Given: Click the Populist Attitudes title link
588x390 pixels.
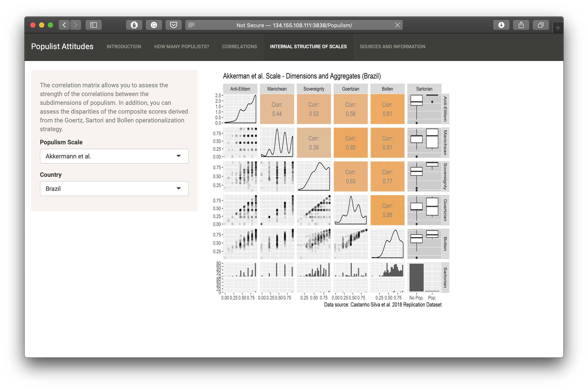Looking at the screenshot, I should 62,47.
